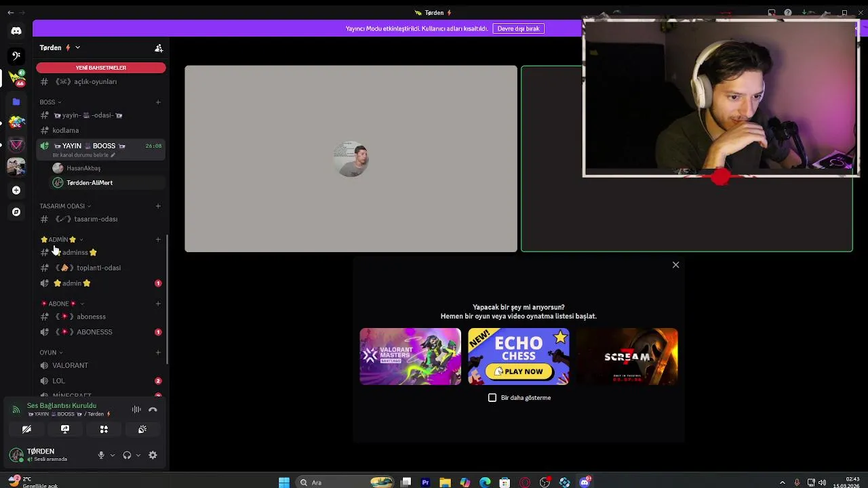Open the taskbar volume control
The image size is (868, 488).
click(823, 483)
